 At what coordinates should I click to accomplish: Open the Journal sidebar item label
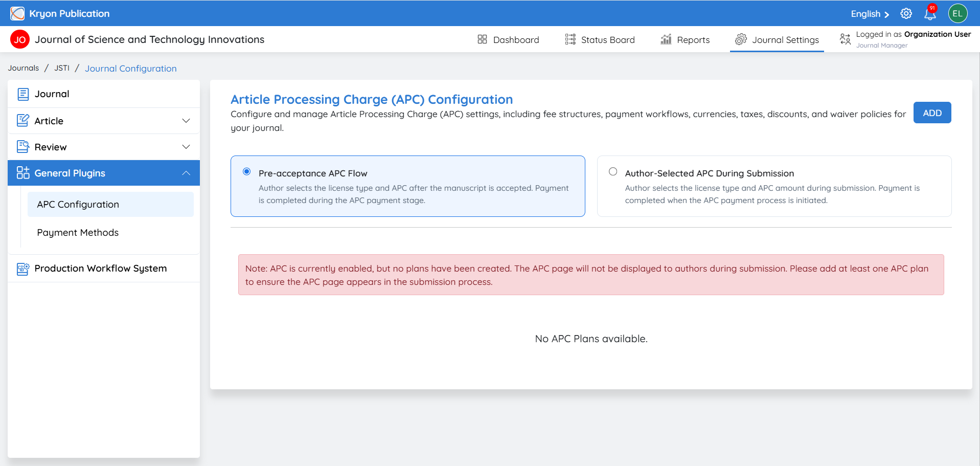pos(52,94)
